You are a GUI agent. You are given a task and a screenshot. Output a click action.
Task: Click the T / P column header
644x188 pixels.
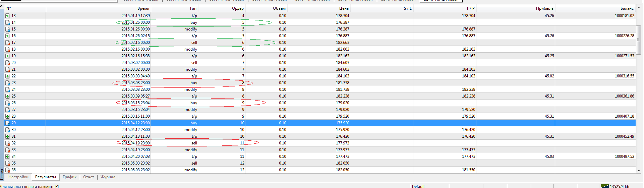tap(445, 8)
